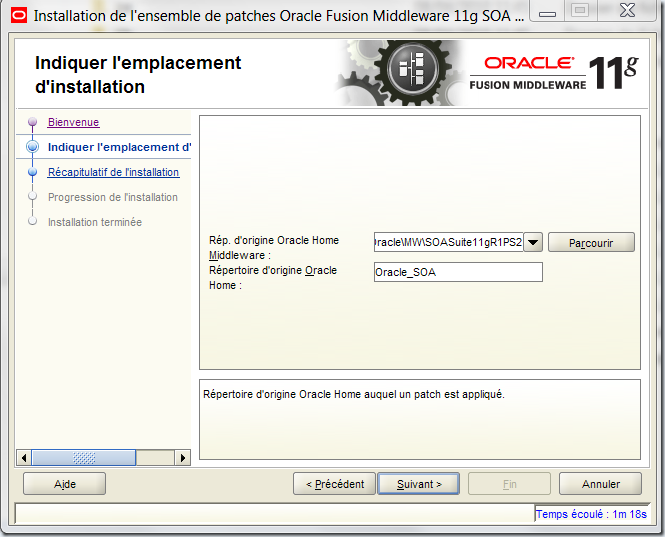Maximize the installer window

point(580,11)
